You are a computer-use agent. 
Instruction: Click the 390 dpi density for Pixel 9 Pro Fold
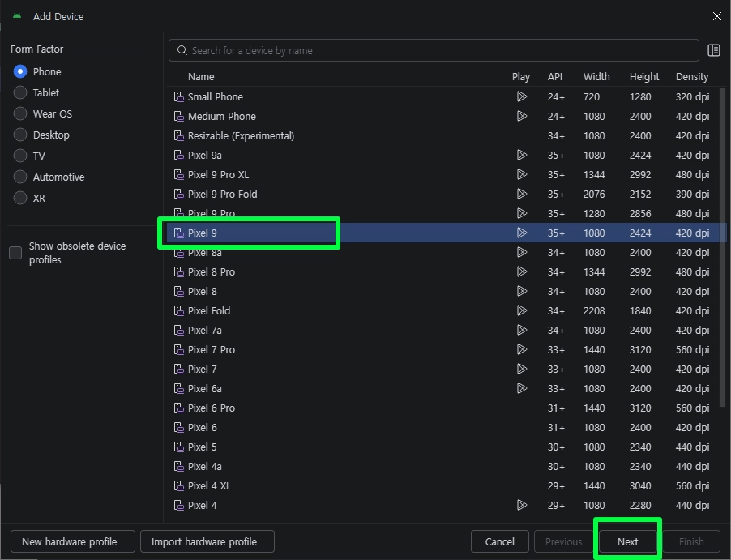coord(692,194)
